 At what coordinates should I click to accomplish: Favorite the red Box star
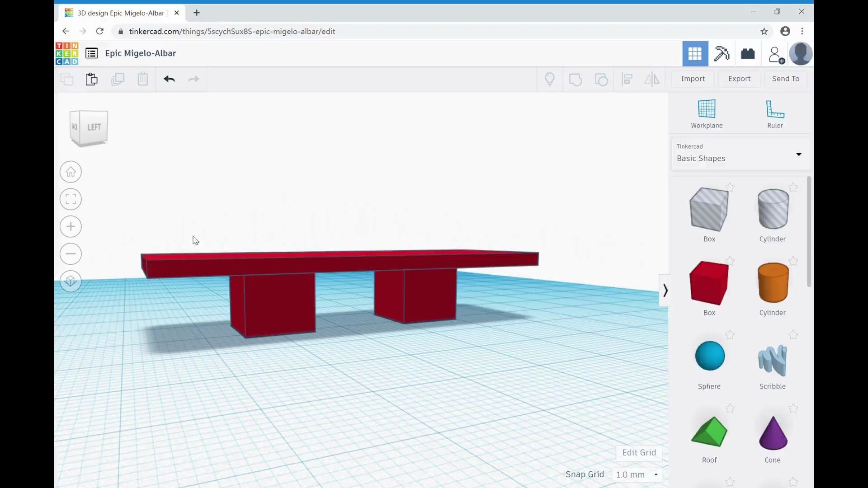(x=730, y=261)
